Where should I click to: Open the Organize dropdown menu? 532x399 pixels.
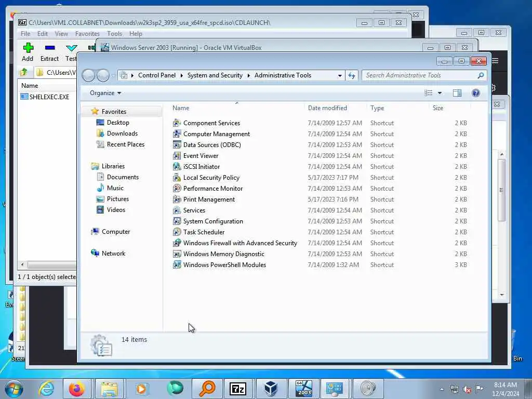pyautogui.click(x=105, y=93)
